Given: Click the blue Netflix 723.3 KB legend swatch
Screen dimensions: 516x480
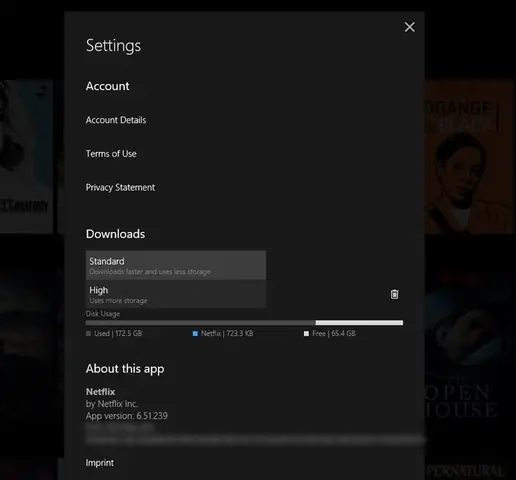Looking at the screenshot, I should pyautogui.click(x=195, y=333).
